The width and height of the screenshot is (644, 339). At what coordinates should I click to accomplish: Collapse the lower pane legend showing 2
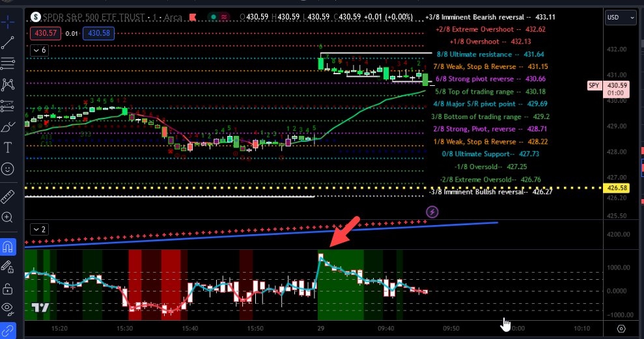click(x=40, y=229)
